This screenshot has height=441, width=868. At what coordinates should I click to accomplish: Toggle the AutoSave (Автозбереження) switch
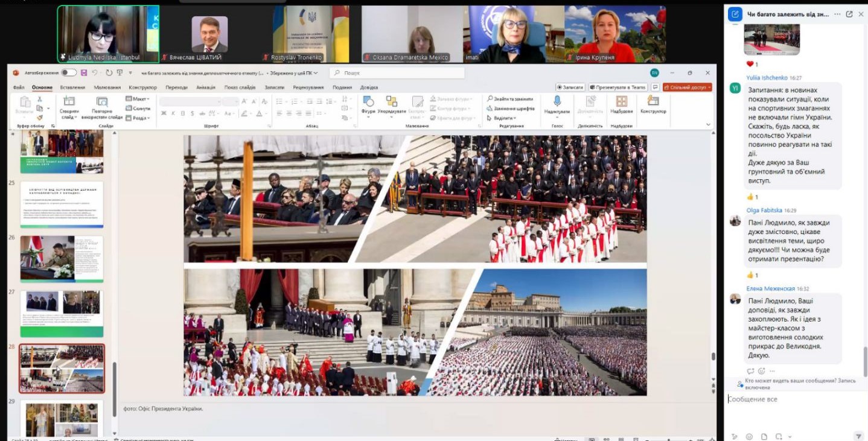click(x=69, y=73)
